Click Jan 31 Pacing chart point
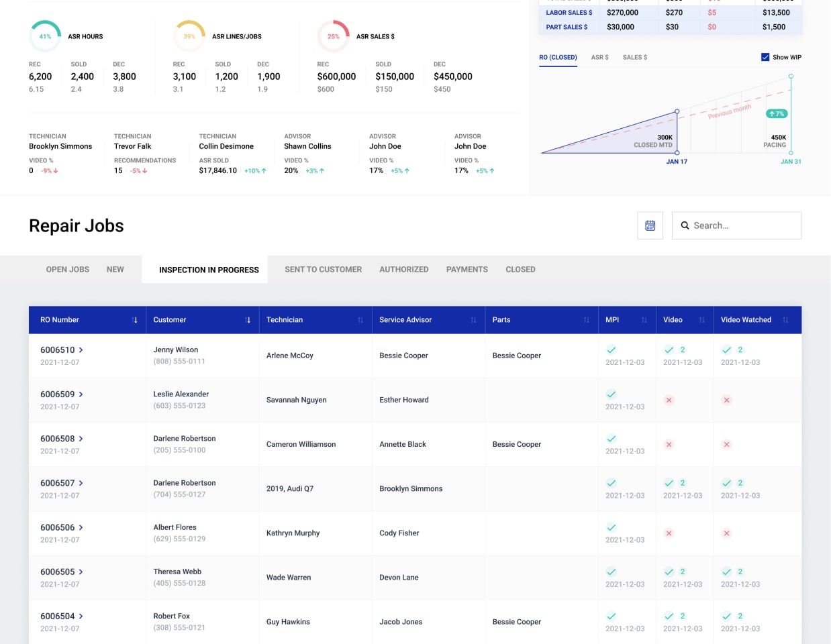 coord(791,76)
